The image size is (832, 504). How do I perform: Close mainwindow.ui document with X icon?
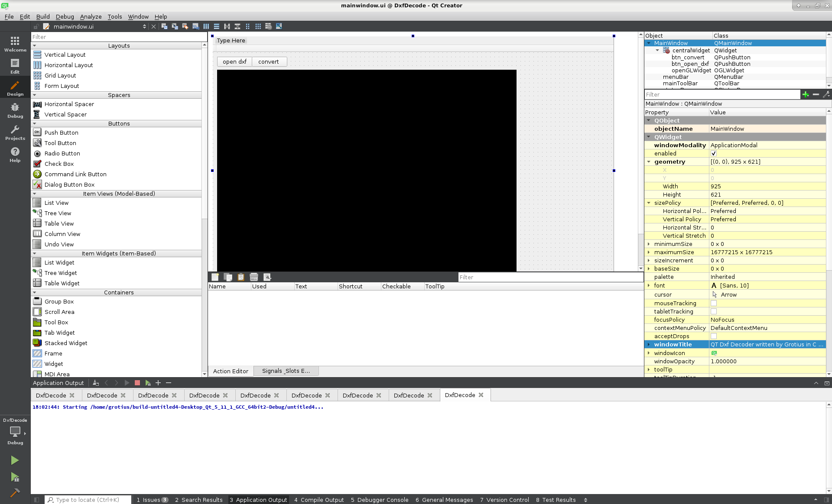(x=153, y=26)
